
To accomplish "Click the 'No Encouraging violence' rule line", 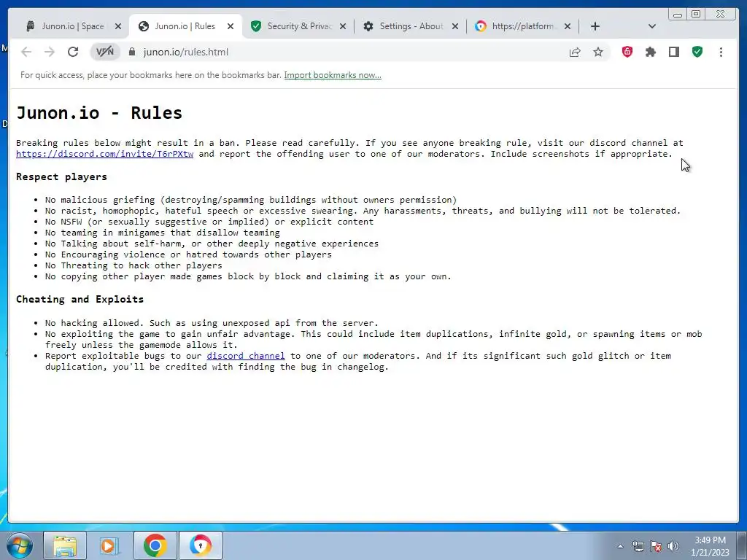I will tap(189, 254).
